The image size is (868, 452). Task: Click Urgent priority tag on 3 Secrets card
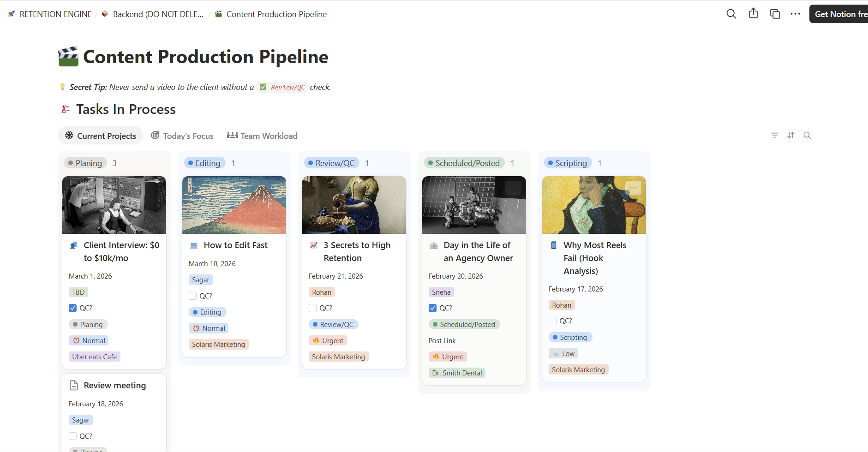pos(328,341)
